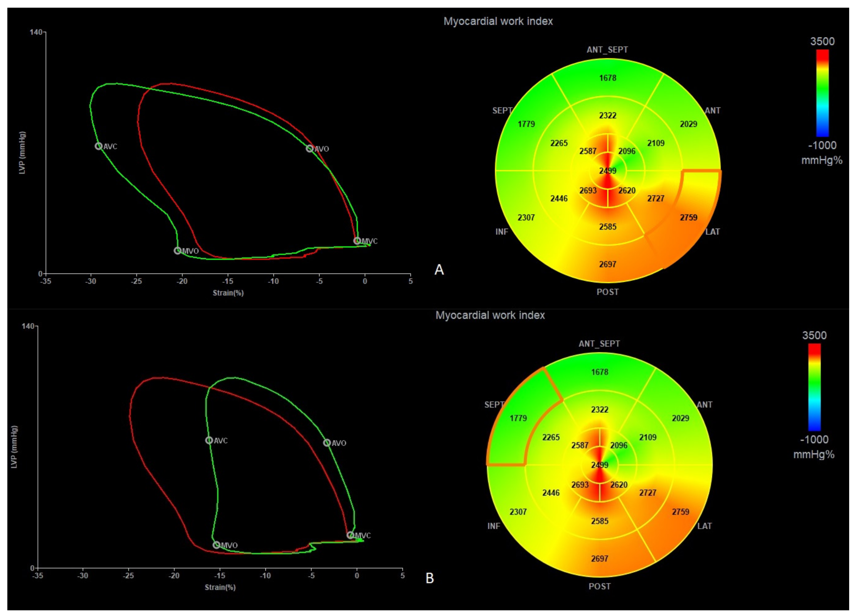
Task: Select the MVO marker in panel A
Action: tap(177, 250)
